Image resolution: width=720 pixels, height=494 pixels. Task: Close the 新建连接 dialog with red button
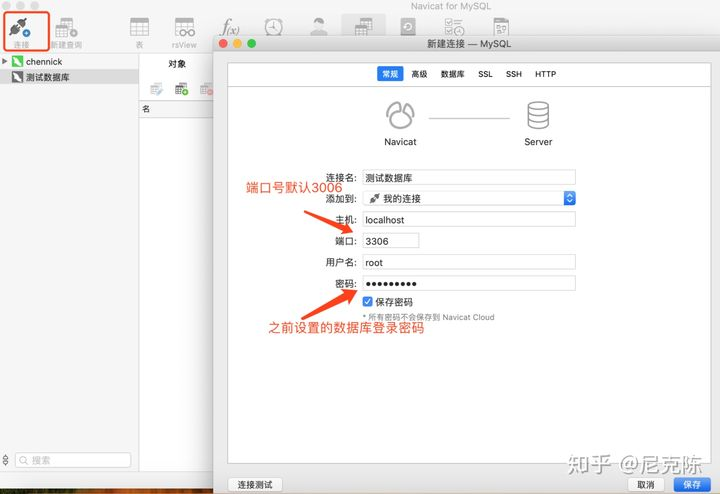pyautogui.click(x=223, y=44)
